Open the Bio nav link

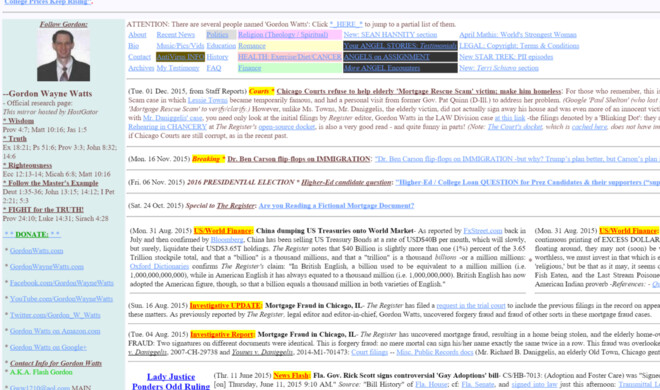click(x=133, y=46)
